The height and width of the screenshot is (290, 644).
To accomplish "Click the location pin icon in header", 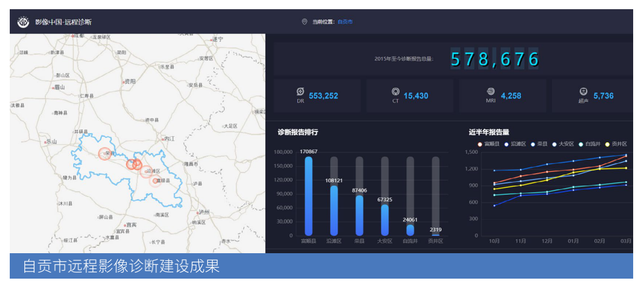I will point(304,22).
